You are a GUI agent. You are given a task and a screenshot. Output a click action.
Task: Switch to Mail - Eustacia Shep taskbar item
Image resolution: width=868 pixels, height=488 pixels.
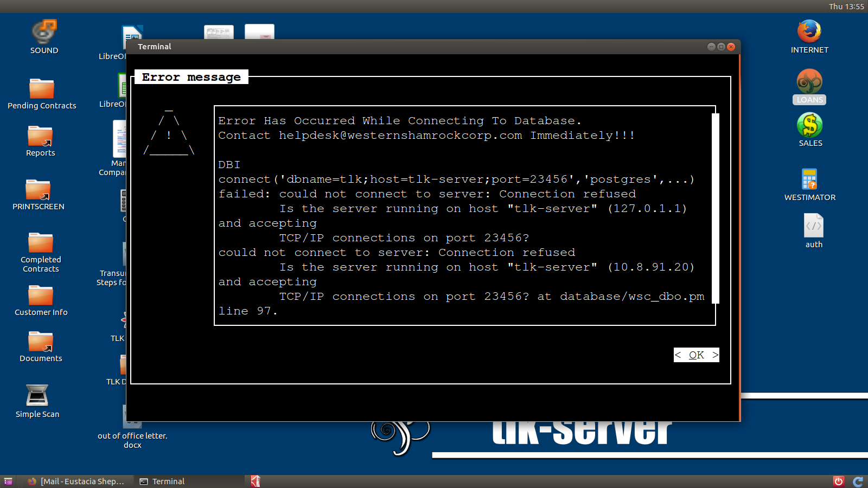click(x=76, y=481)
